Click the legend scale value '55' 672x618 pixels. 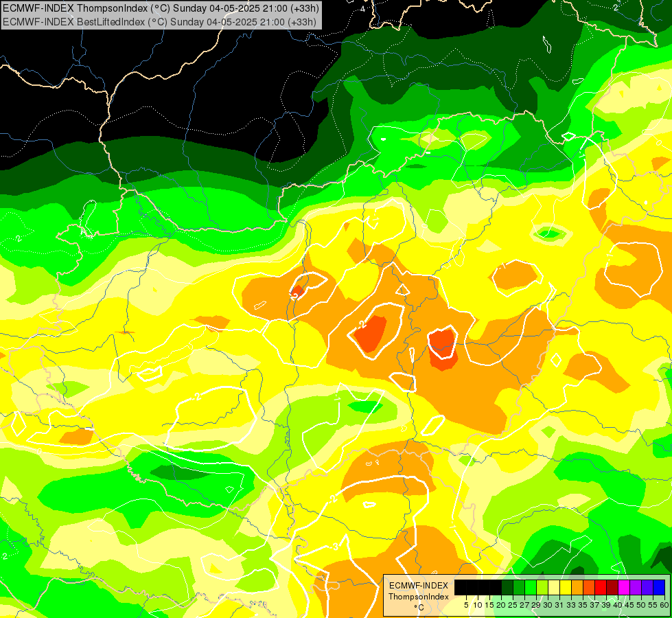(x=653, y=605)
